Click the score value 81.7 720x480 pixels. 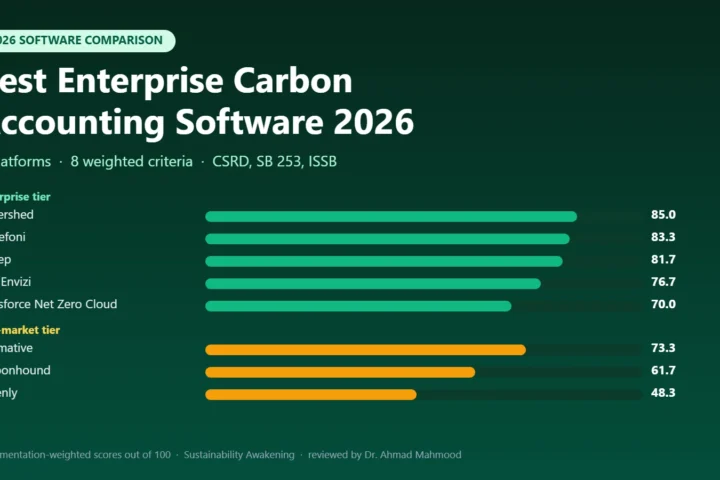coord(663,260)
